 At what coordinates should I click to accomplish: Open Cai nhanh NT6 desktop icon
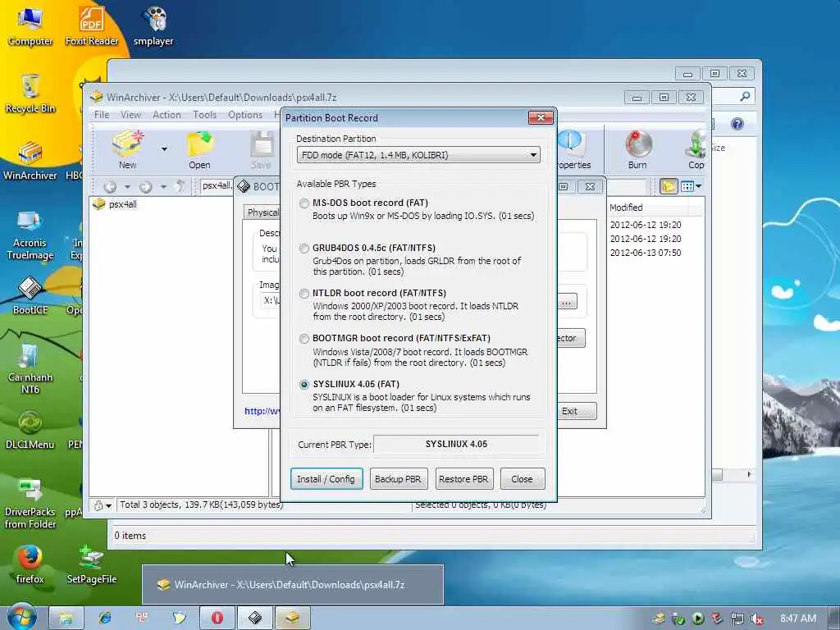30,368
